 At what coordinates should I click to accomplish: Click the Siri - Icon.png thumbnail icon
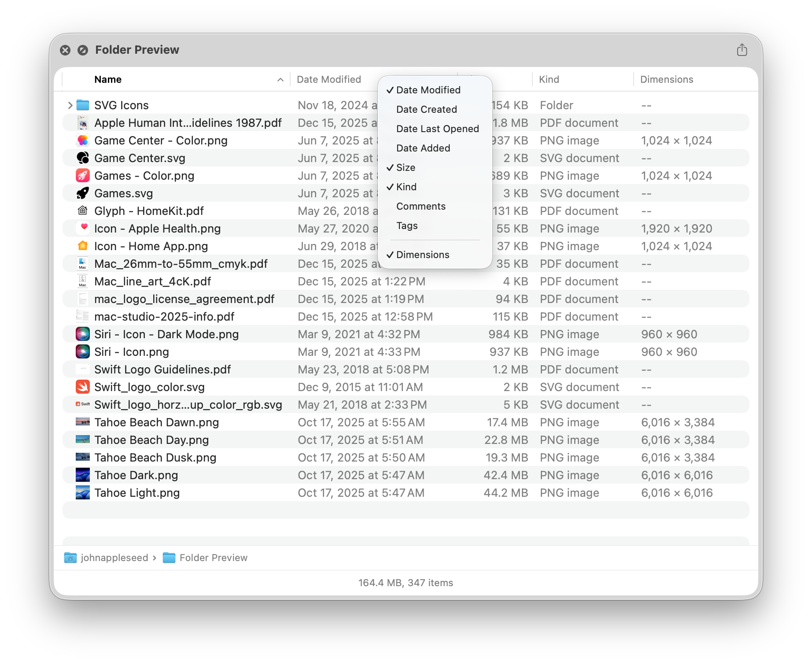click(x=83, y=352)
